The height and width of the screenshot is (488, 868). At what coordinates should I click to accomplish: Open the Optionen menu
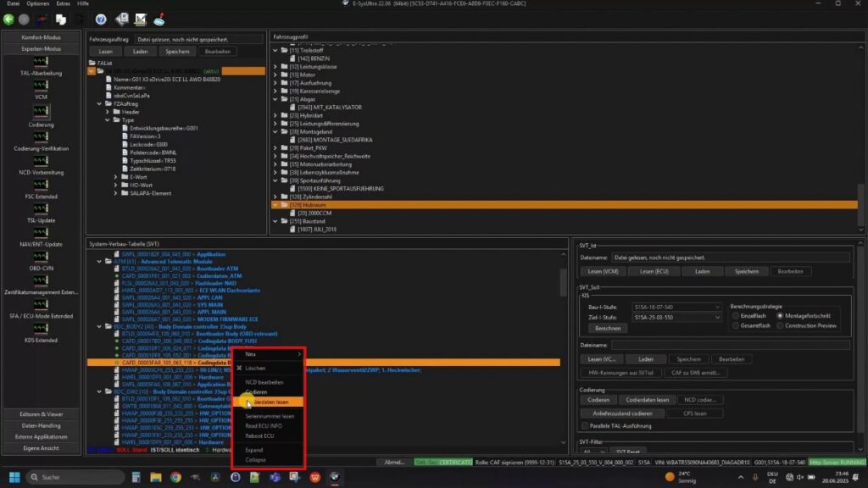tap(38, 4)
